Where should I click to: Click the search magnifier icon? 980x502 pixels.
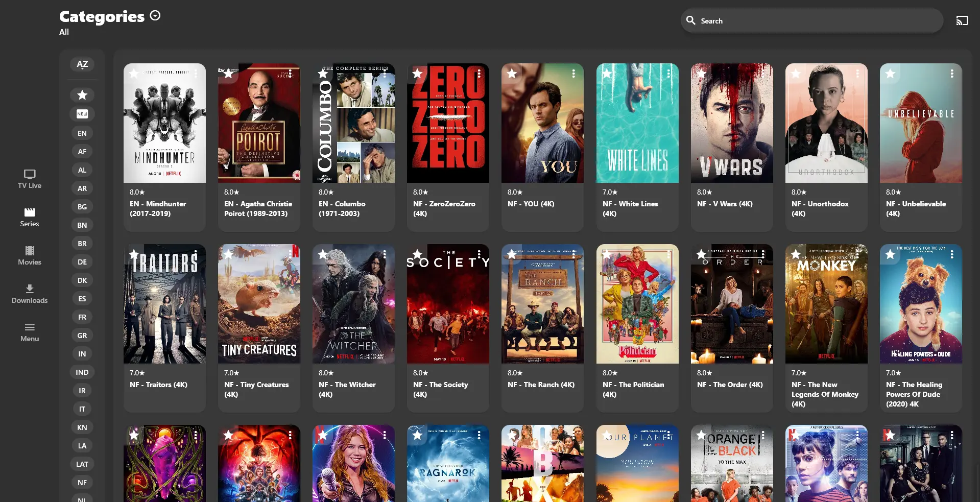pos(690,20)
